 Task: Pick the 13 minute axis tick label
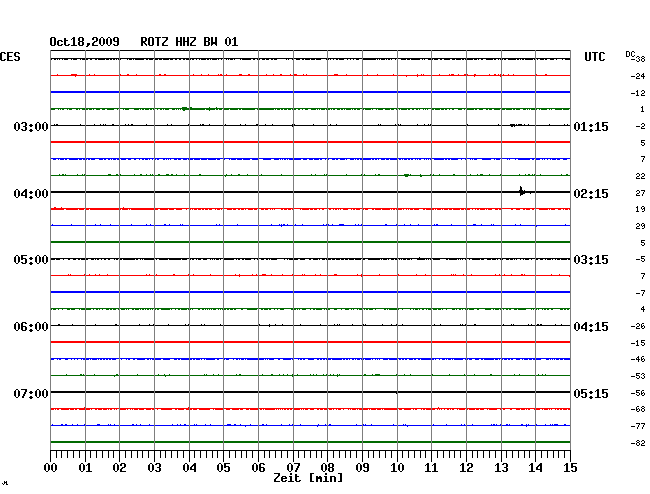501,468
